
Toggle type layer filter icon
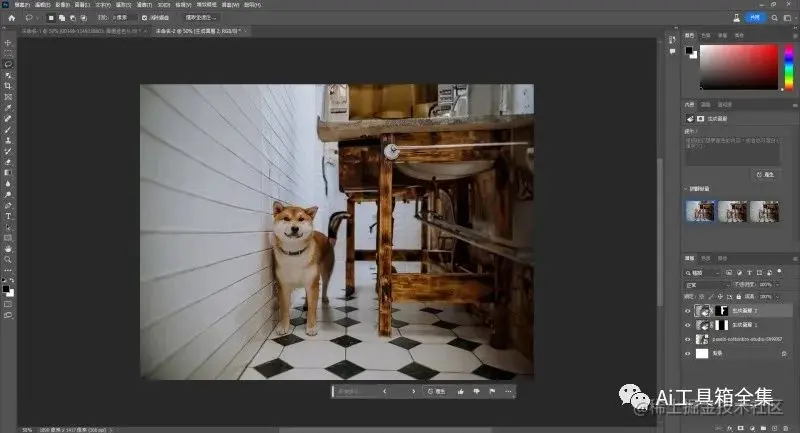click(749, 273)
